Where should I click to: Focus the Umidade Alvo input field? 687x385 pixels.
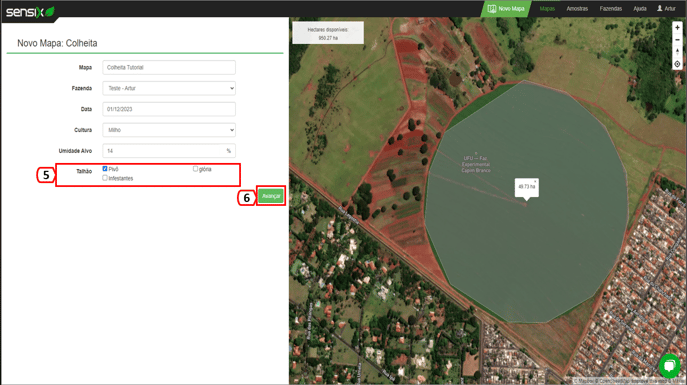coord(169,151)
